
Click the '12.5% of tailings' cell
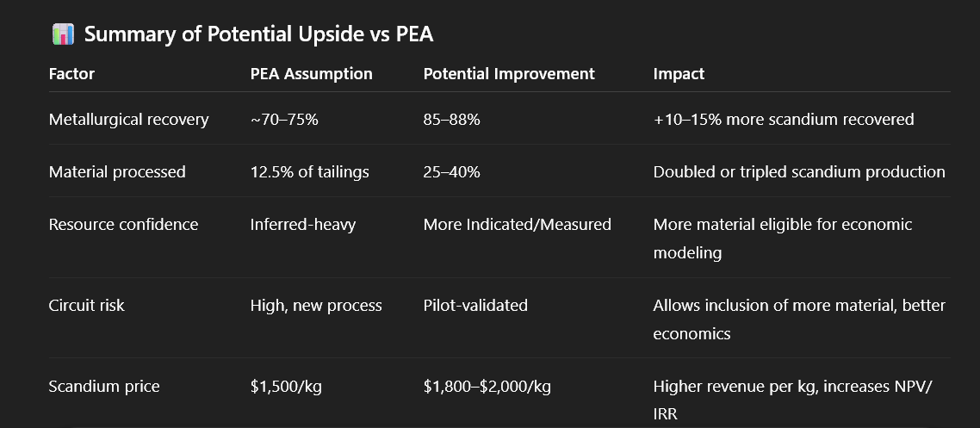309,172
